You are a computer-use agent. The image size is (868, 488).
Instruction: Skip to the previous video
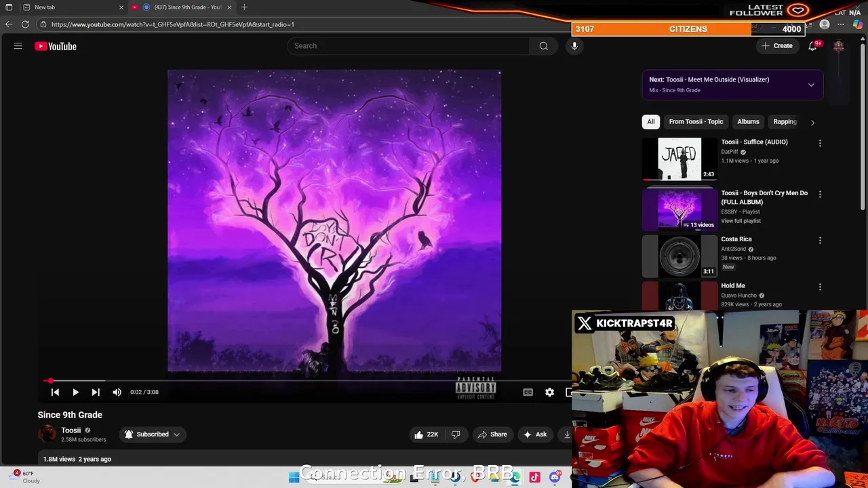[55, 392]
